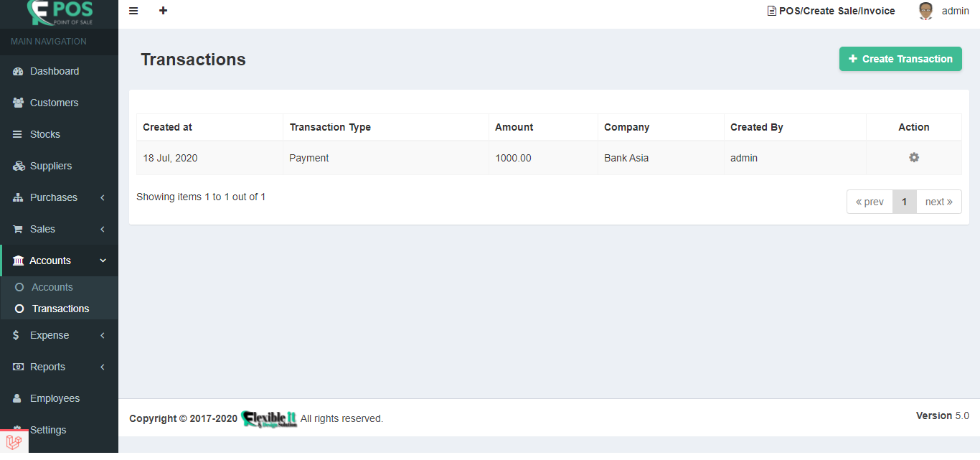Click the Flexible IT copyright link
This screenshot has width=980, height=460.
[x=270, y=418]
